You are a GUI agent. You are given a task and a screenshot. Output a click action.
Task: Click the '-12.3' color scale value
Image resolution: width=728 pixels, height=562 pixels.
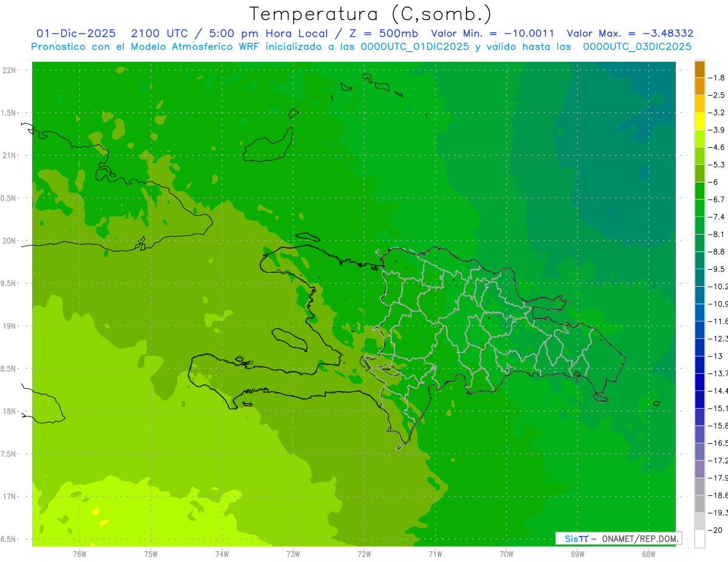[x=718, y=338]
